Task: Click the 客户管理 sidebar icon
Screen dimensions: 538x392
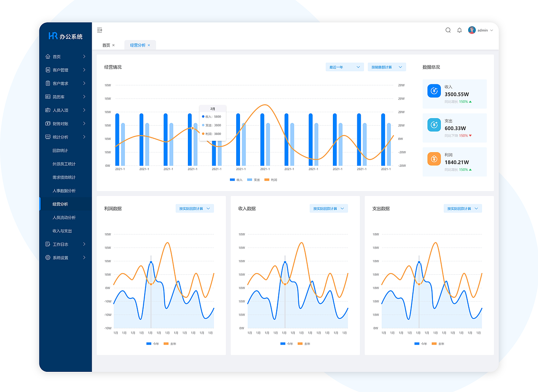Action: coord(47,70)
